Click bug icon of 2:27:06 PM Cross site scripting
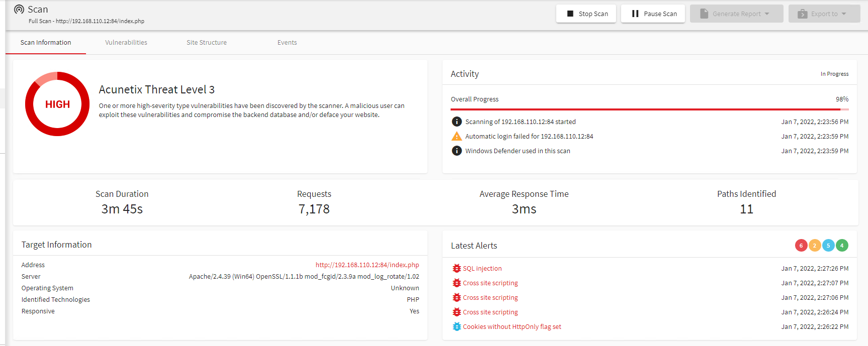Viewport: 868px width, 346px height. [457, 297]
